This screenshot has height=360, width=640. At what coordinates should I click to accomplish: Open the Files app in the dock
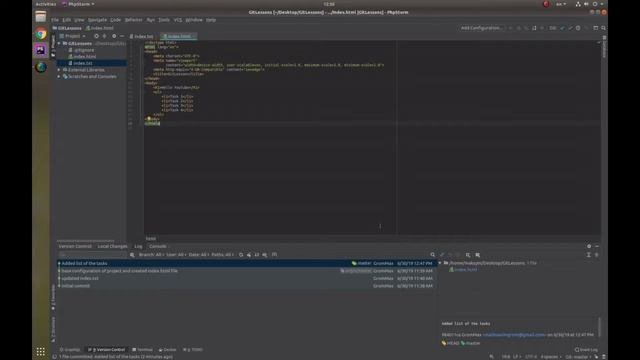40,17
